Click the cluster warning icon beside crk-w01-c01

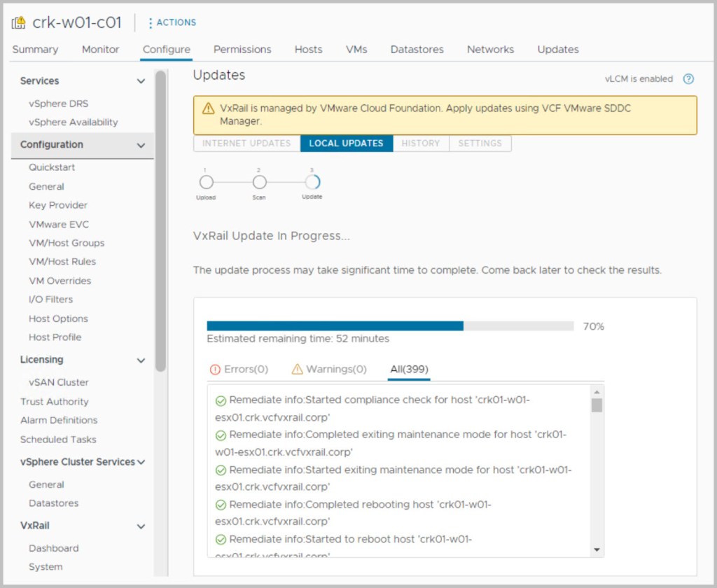click(19, 22)
